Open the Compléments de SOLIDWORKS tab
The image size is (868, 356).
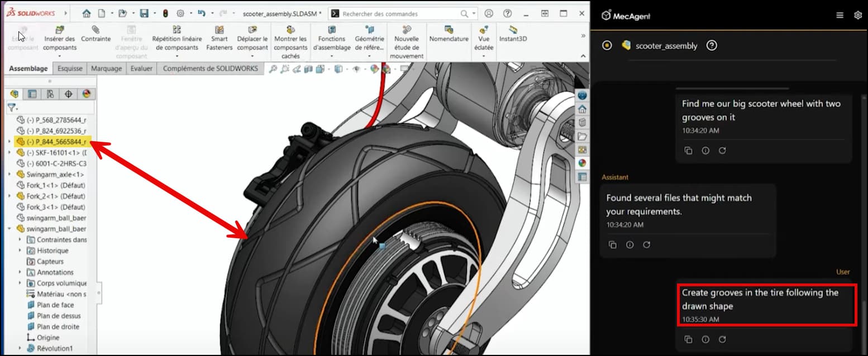(x=210, y=68)
